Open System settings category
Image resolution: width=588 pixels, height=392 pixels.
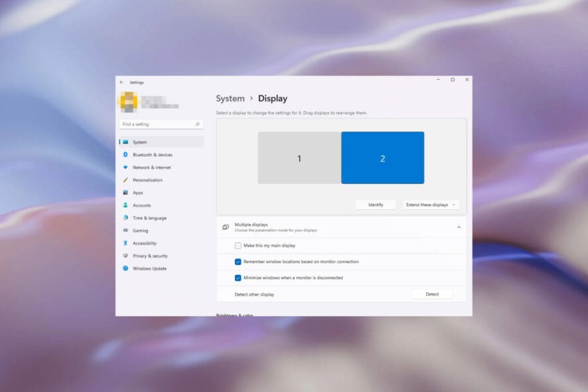161,142
